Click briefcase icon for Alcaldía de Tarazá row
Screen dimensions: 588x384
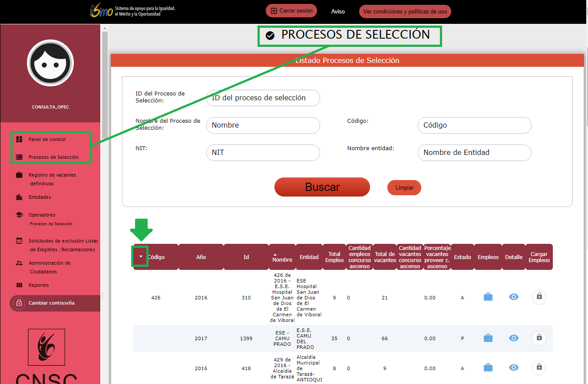(x=488, y=368)
